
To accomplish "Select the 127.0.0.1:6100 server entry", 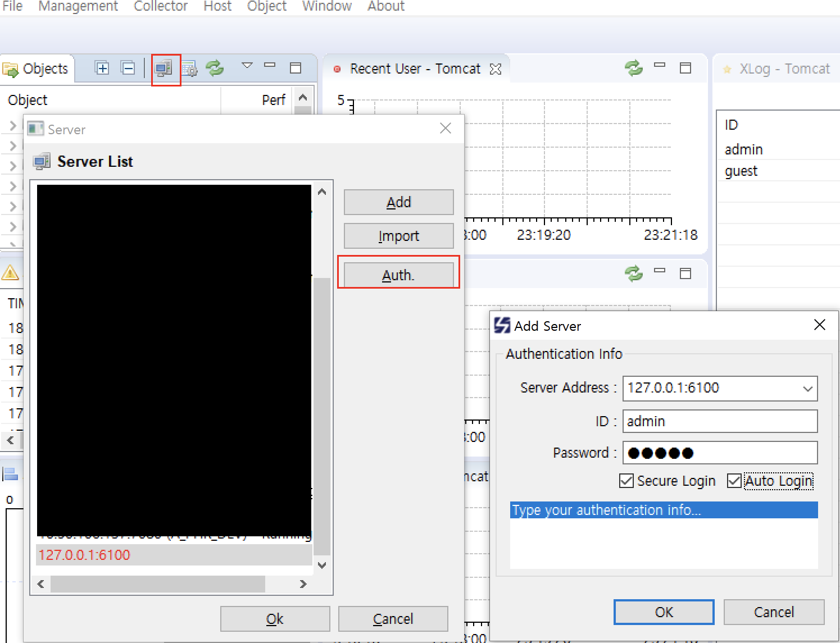I will 174,555.
